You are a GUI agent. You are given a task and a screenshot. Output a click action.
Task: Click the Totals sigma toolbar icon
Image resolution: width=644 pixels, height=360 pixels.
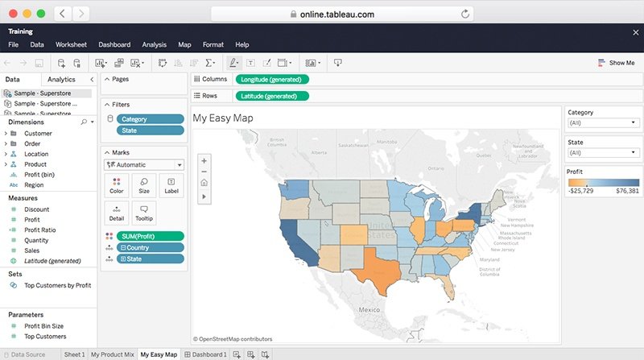click(210, 63)
